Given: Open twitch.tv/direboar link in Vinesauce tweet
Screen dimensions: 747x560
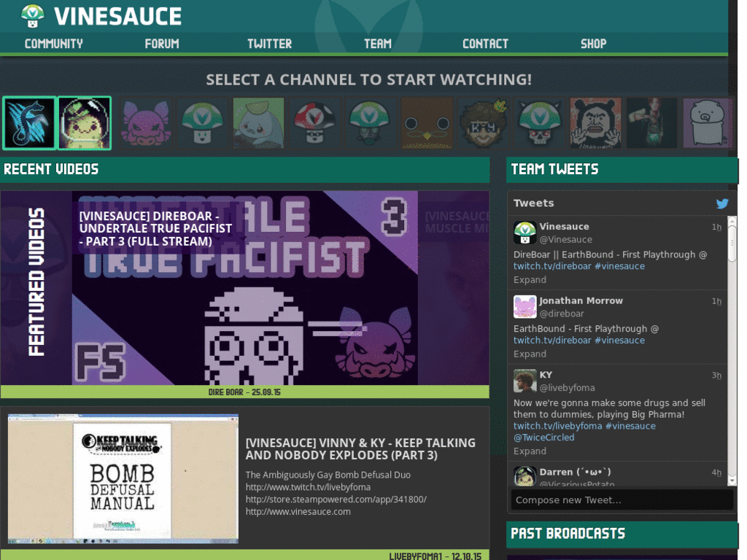Looking at the screenshot, I should [x=552, y=266].
